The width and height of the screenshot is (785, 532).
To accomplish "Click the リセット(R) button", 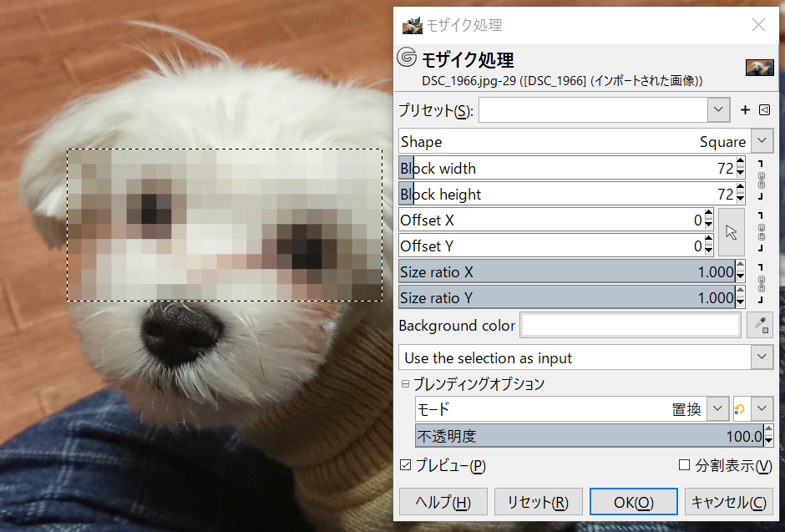I will [x=538, y=502].
